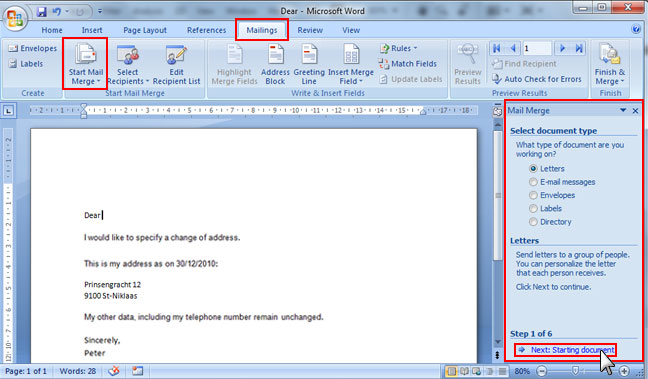Click Find Recipient
The height and width of the screenshot is (379, 648).
pyautogui.click(x=524, y=64)
